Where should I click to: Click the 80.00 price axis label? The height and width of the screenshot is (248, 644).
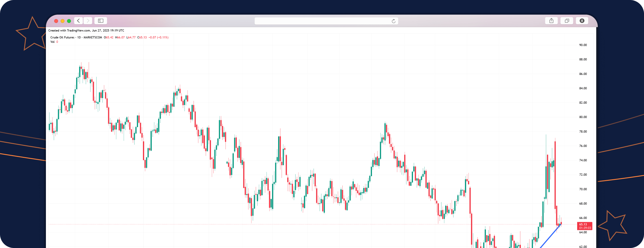click(x=583, y=117)
